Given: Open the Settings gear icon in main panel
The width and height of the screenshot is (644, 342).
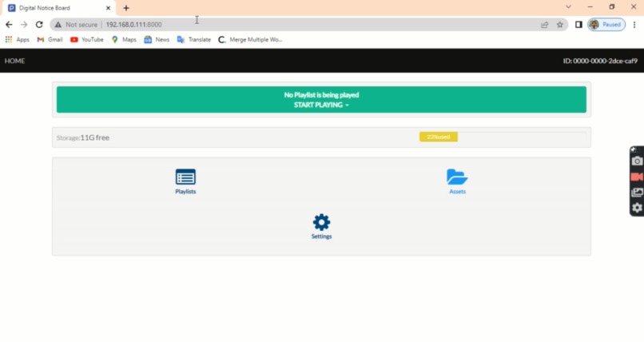Looking at the screenshot, I should (x=321, y=222).
